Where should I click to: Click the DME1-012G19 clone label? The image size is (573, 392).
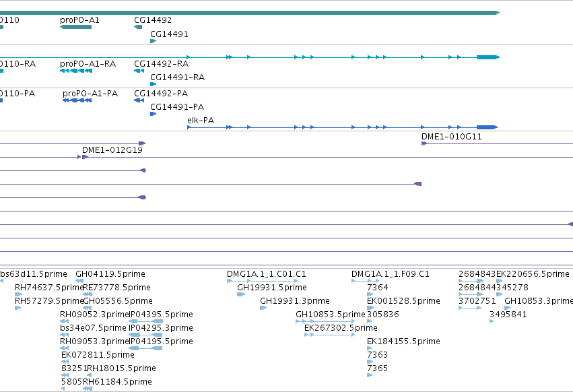[x=112, y=150]
